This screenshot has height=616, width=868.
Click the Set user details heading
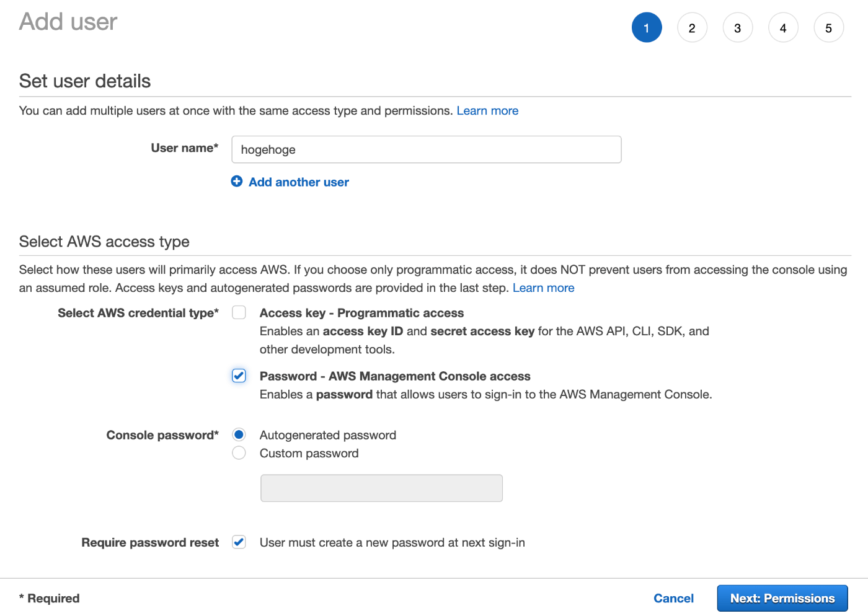coord(85,81)
